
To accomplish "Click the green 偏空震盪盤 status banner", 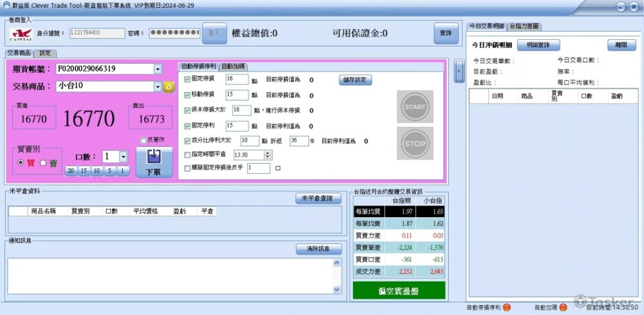I will click(399, 291).
